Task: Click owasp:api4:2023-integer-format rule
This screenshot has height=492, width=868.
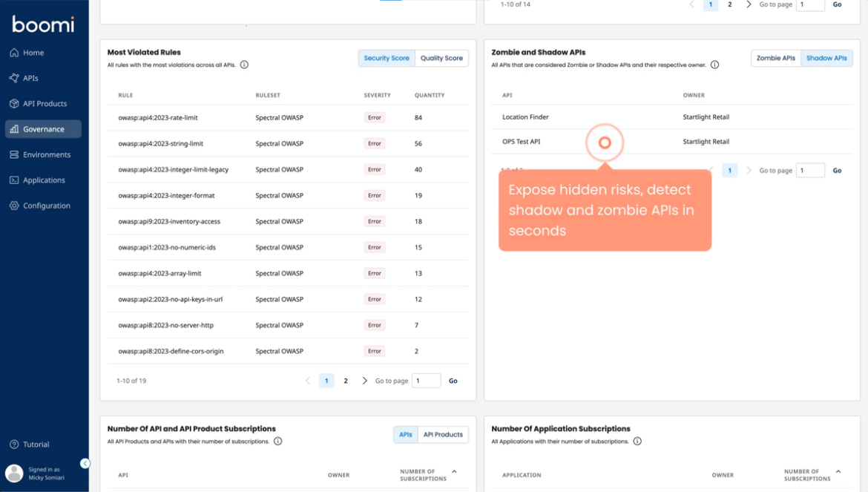Action: [166, 195]
